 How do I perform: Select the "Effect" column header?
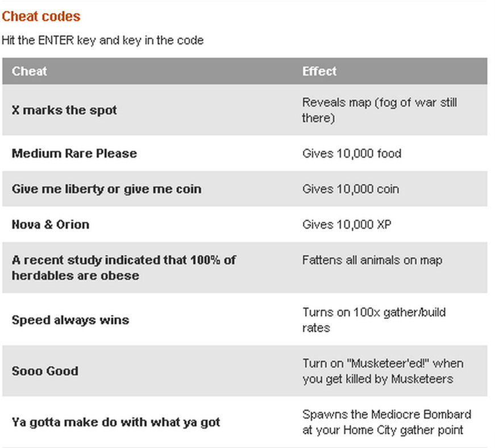319,71
